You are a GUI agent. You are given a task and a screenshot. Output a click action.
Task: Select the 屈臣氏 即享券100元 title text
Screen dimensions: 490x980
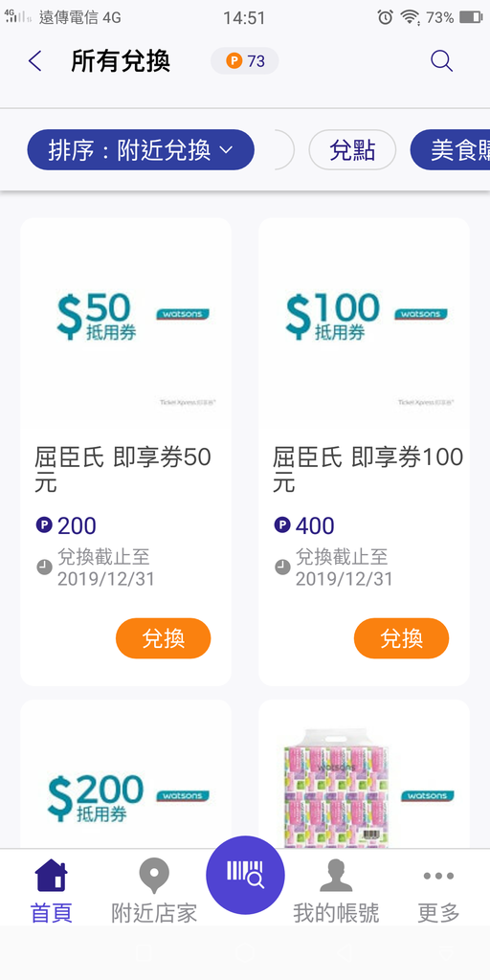click(368, 470)
